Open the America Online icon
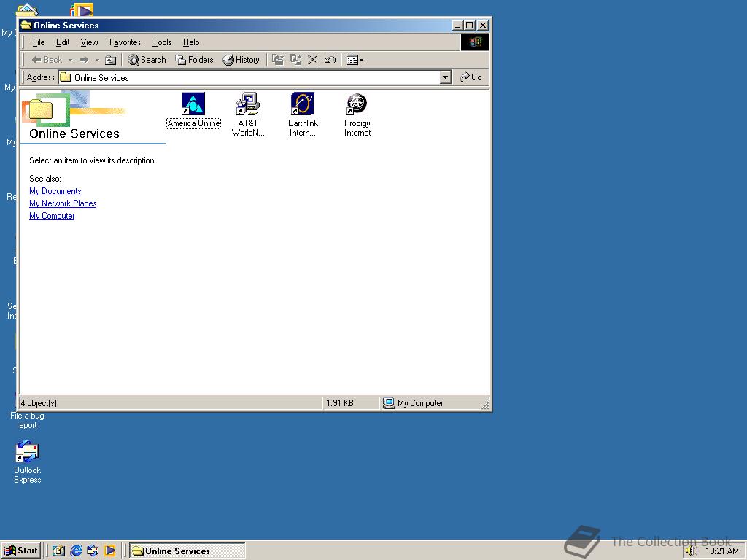The image size is (747, 560). [193, 104]
